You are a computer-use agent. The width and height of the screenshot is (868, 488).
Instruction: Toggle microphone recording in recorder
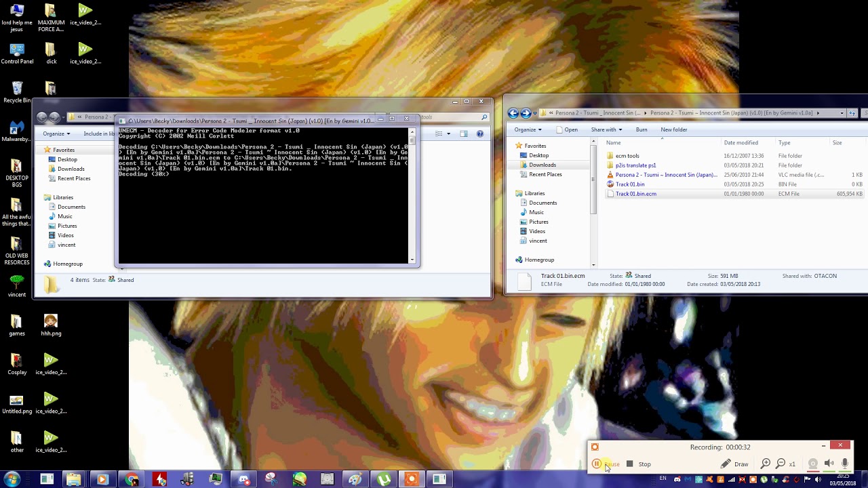point(845,464)
